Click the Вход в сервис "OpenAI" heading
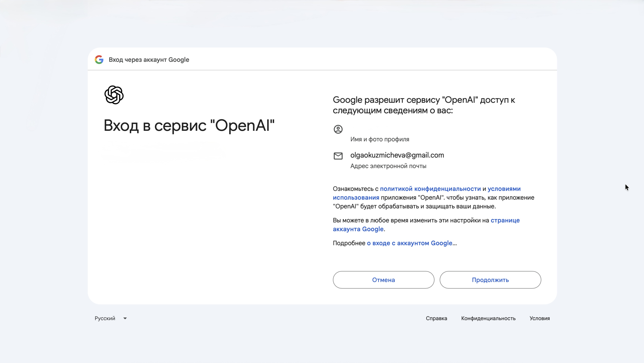 tap(189, 125)
